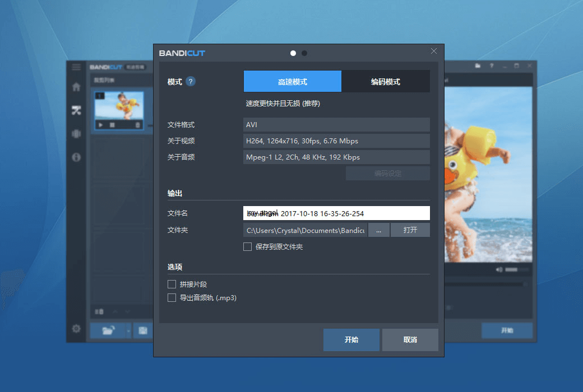Click the mode help question mark icon
This screenshot has height=392, width=583.
191,81
